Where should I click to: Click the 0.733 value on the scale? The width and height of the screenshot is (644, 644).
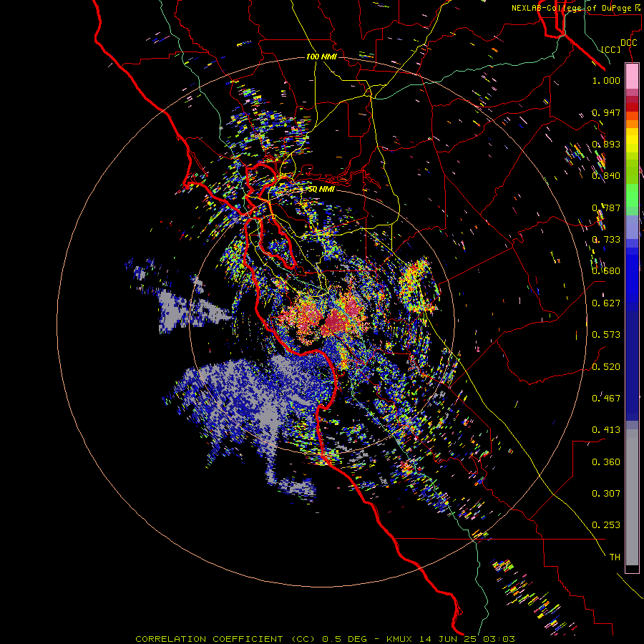click(x=606, y=240)
